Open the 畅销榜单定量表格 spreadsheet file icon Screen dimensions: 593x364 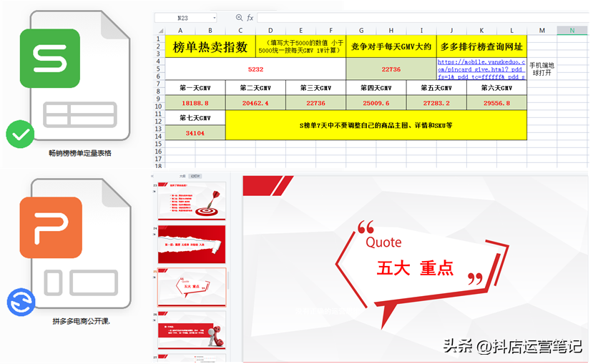tap(76, 76)
